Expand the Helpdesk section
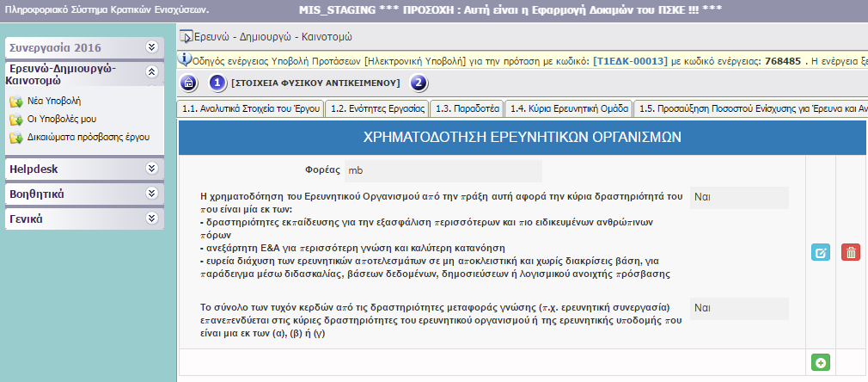This screenshot has height=382, width=868. click(151, 168)
